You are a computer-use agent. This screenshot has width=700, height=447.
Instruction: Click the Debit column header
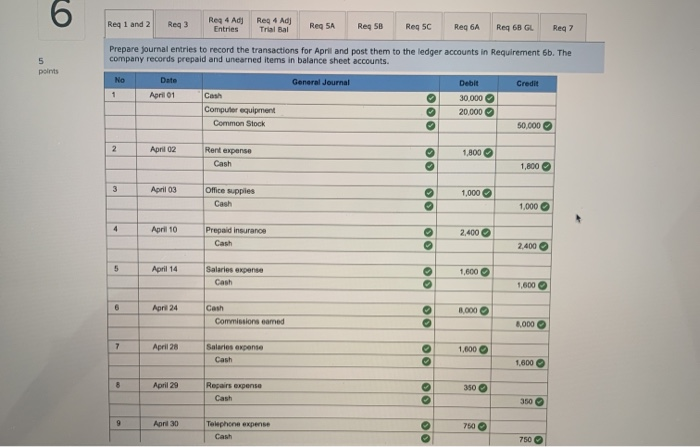click(469, 84)
